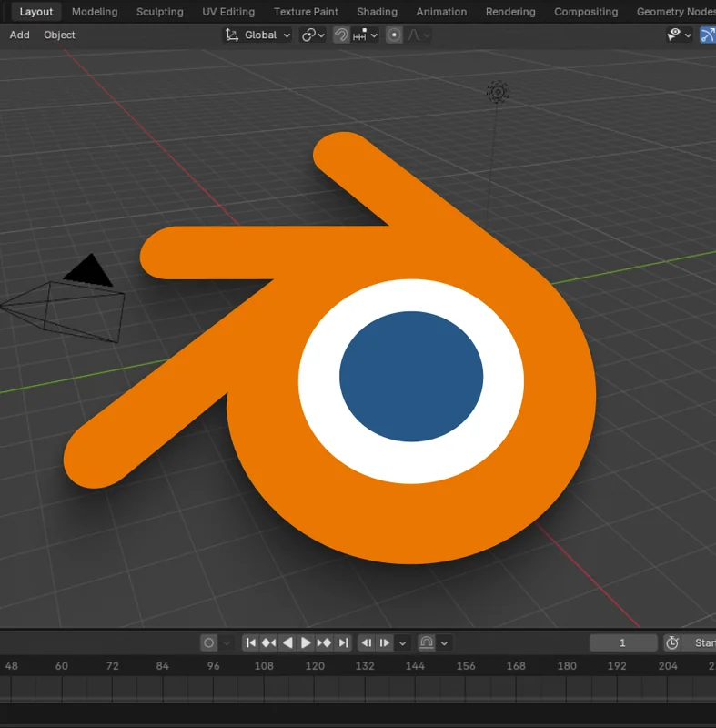Toggle viewport snapping magnet
The image size is (716, 728).
pos(341,35)
